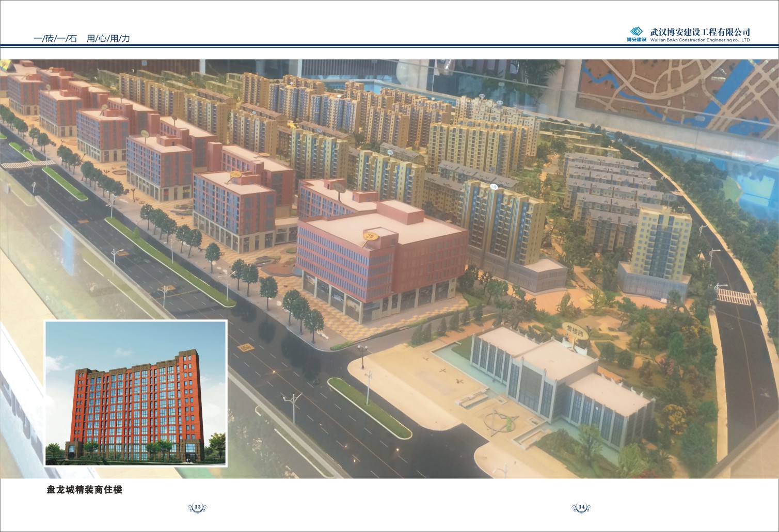Click the page number 34 ornament
Viewport: 779px width, 532px height.
[x=581, y=508]
